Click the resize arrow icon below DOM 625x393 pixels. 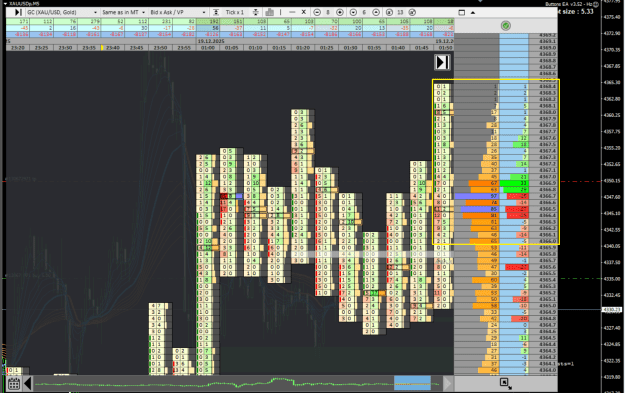pyautogui.click(x=505, y=383)
